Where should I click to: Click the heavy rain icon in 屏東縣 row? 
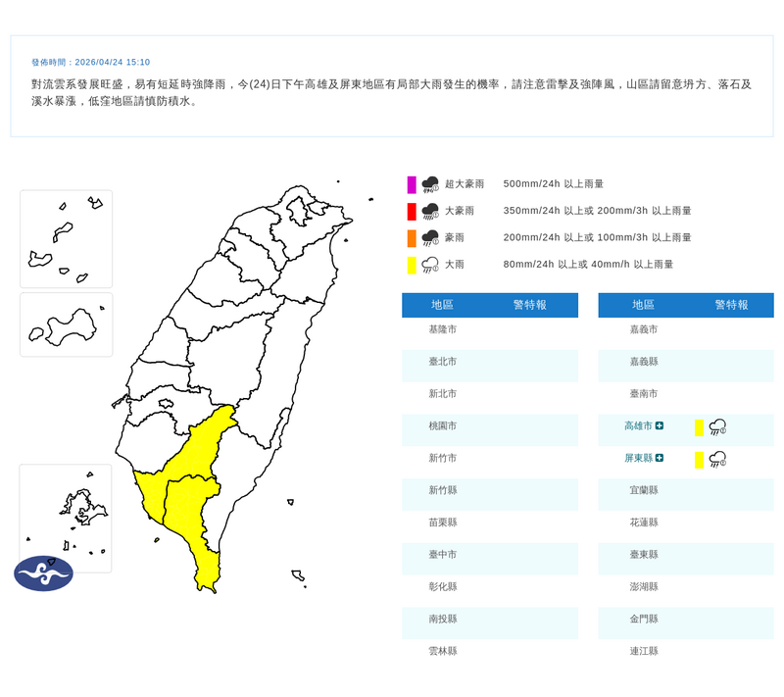click(x=717, y=459)
